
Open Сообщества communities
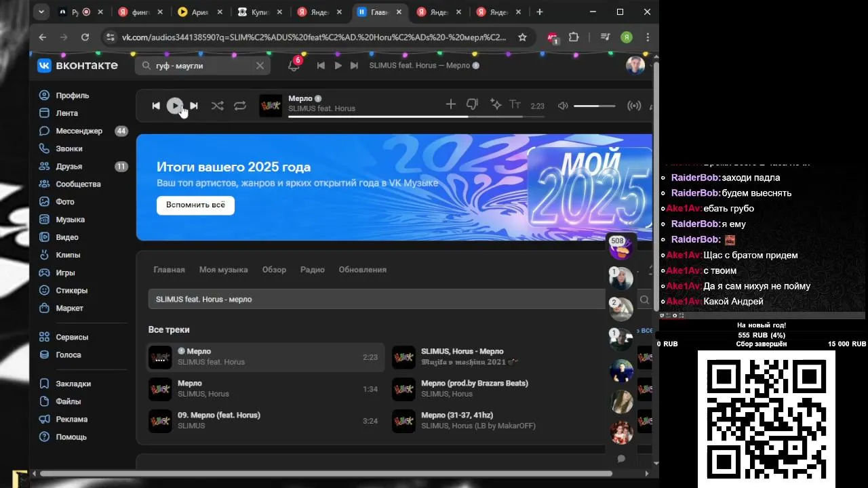pos(78,184)
